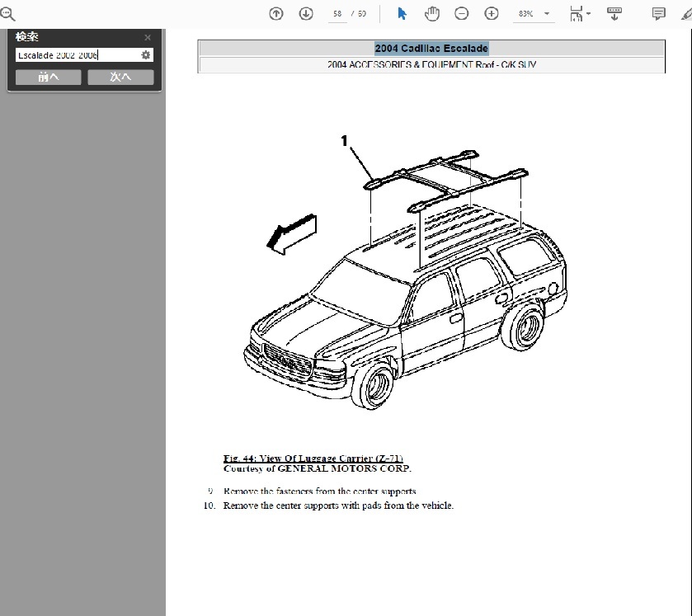The height and width of the screenshot is (616, 692).
Task: Click the 'ACCESSORIES & EQUIPMENT Roof' subtitle
Action: click(x=421, y=65)
